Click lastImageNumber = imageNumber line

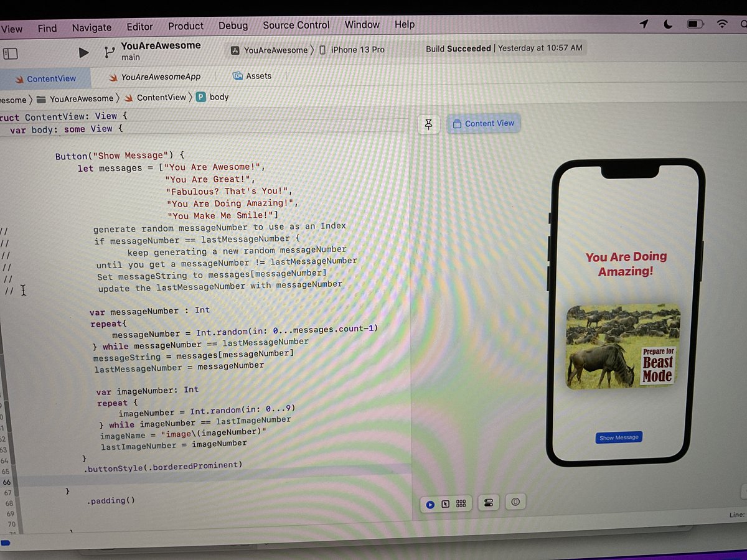pyautogui.click(x=174, y=445)
